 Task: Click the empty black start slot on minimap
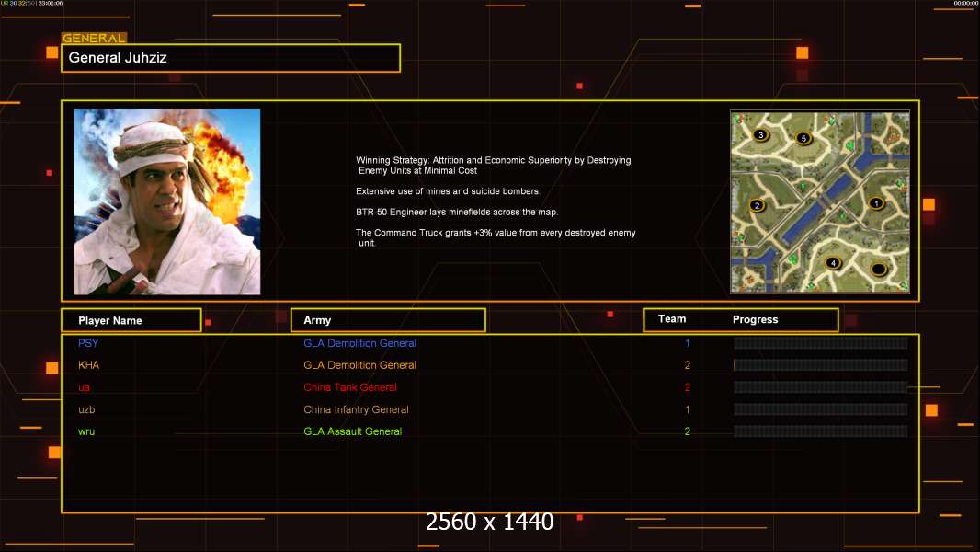[x=878, y=270]
